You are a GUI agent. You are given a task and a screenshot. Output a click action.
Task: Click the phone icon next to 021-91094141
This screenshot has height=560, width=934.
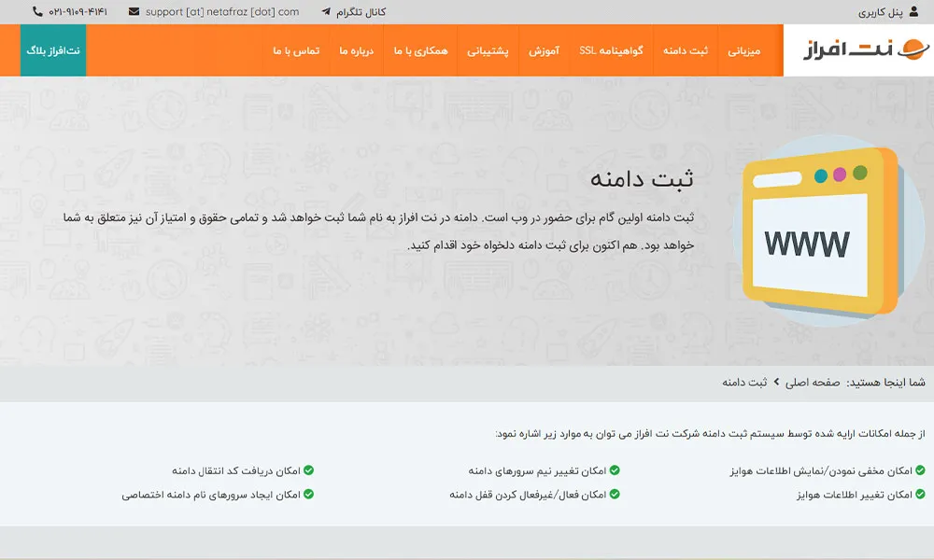coord(37,10)
